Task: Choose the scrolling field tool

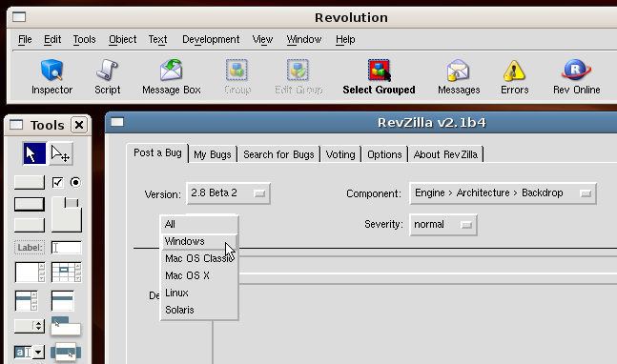Action: pos(30,272)
